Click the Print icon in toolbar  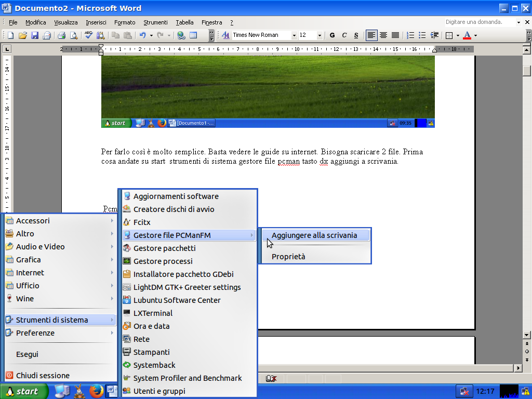tap(61, 35)
